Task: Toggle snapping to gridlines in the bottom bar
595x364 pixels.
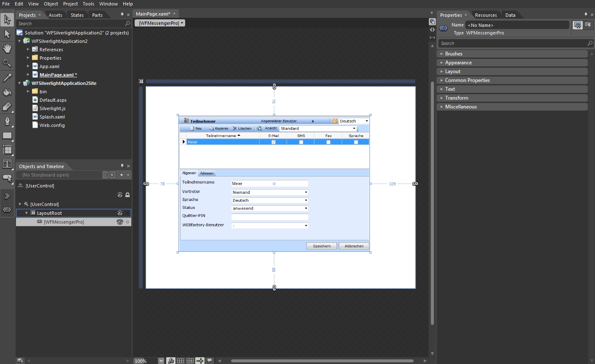Action: (x=190, y=361)
